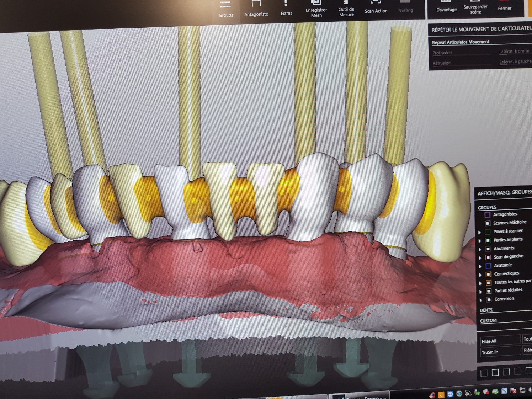Click the TeamViewer tray icon
Image resolution: width=532 pixels, height=399 pixels.
pyautogui.click(x=450, y=394)
